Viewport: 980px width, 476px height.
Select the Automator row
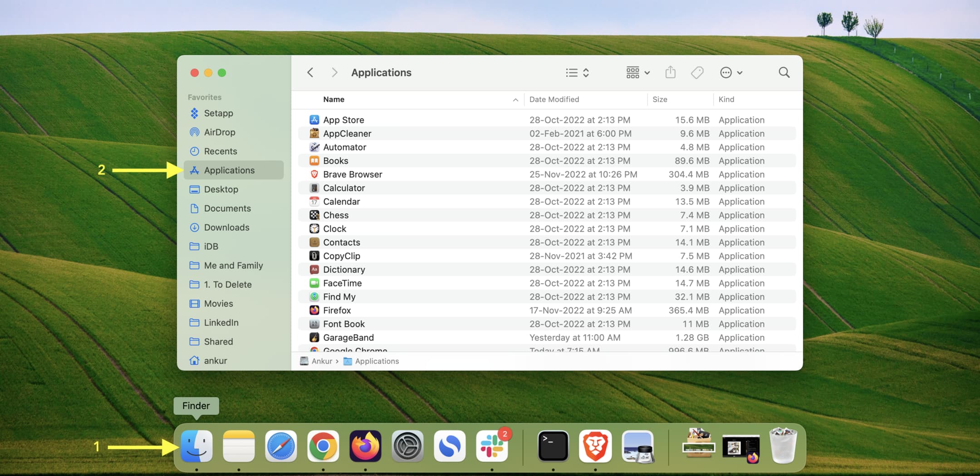click(x=547, y=147)
